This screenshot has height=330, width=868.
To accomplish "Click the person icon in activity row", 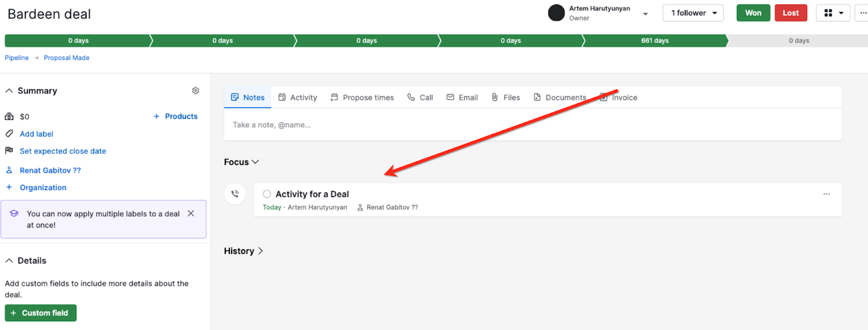I will (x=360, y=208).
